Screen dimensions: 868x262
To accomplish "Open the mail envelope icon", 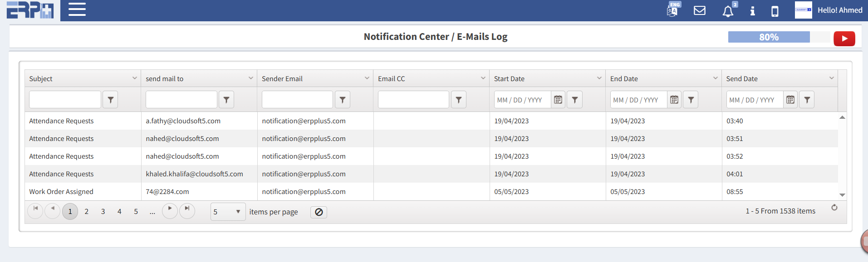I will 700,10.
